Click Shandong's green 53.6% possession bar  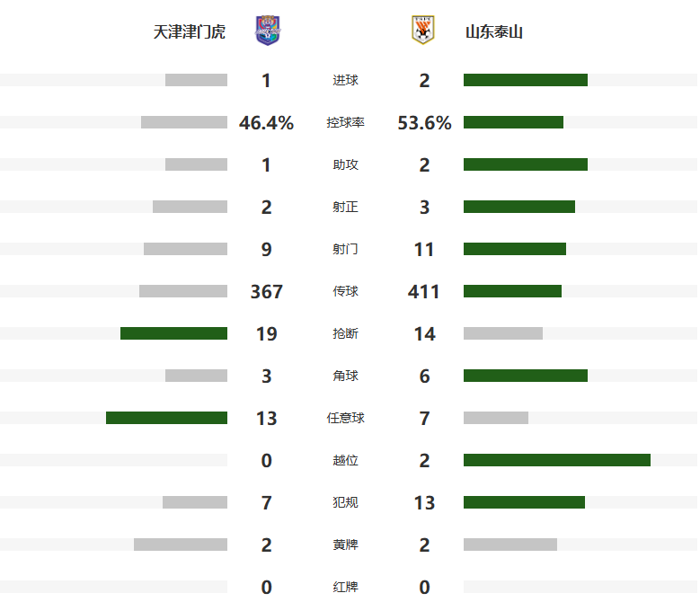513,123
